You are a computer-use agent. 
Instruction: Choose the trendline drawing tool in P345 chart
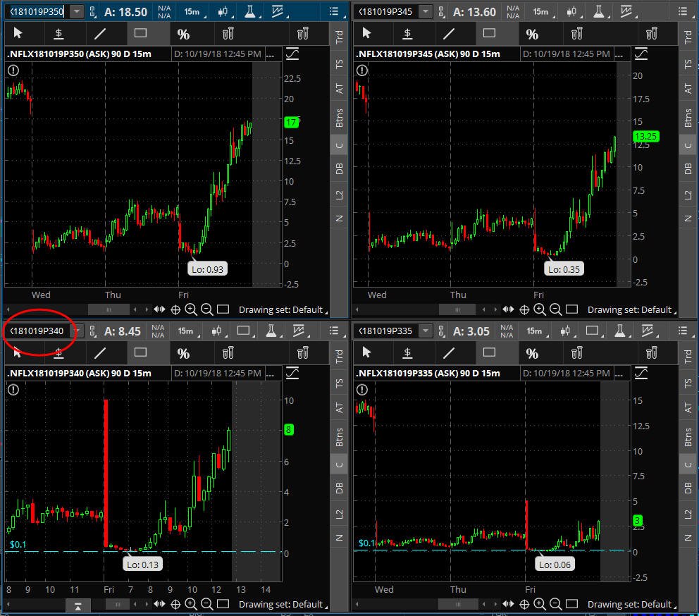(x=449, y=33)
